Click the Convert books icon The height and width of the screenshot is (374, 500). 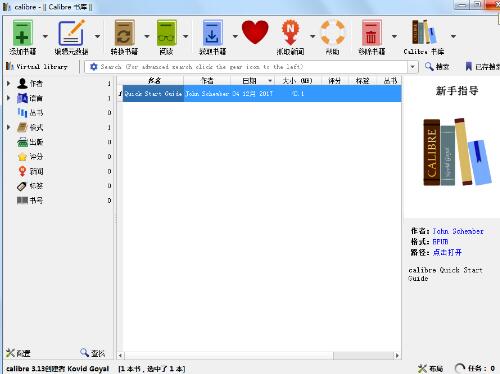click(x=124, y=33)
